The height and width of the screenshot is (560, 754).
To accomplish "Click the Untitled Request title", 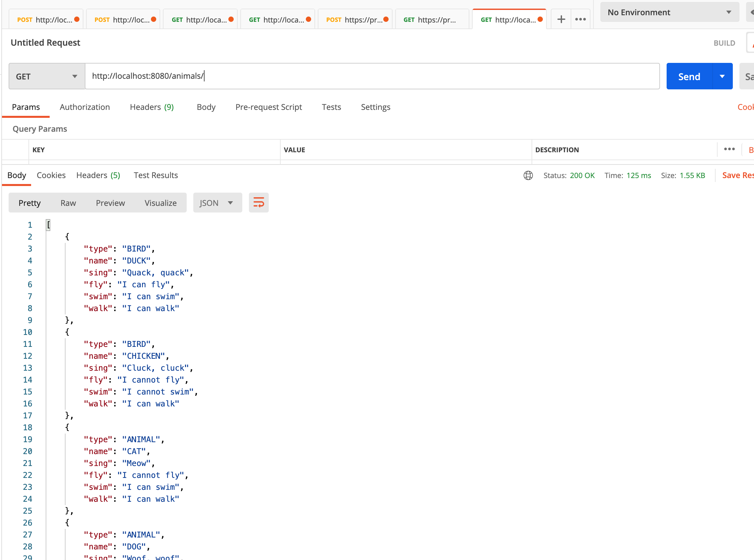I will click(x=45, y=43).
